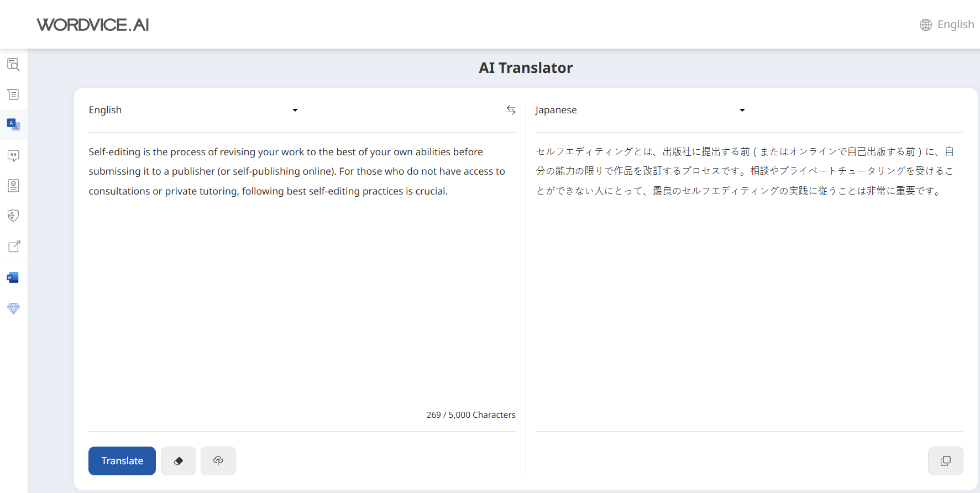Open the shield icon in sidebar
980x493 pixels.
[13, 216]
